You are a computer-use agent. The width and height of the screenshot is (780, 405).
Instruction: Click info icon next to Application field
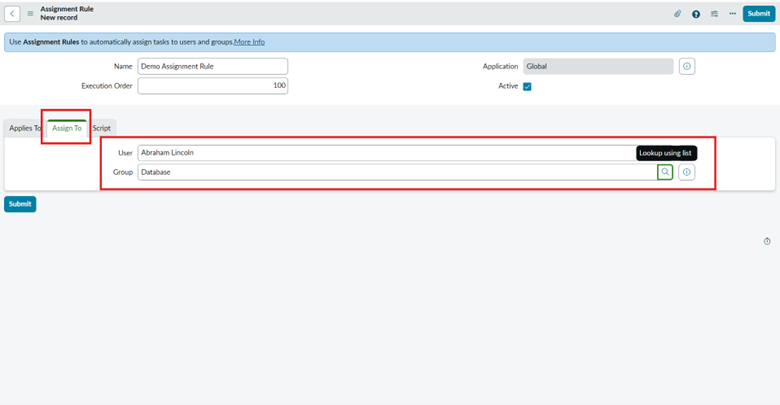coord(687,66)
